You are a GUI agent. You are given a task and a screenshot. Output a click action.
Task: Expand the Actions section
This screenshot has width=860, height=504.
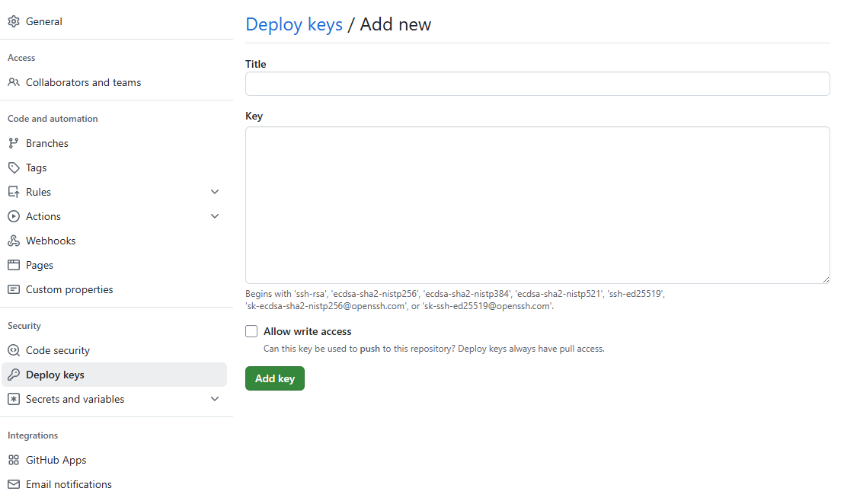(x=215, y=216)
